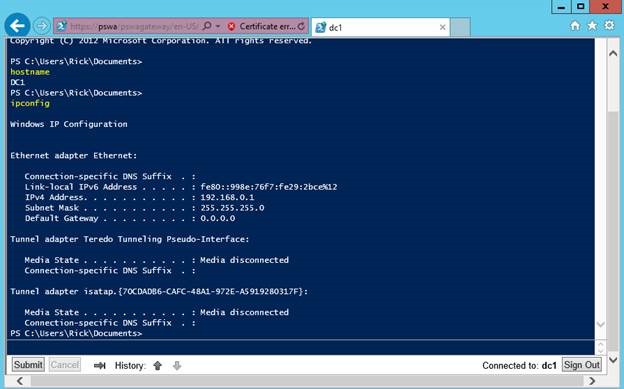Viewport: 624px width, 389px height.
Task: Click the page scrollbar up arrow
Action: [x=613, y=53]
